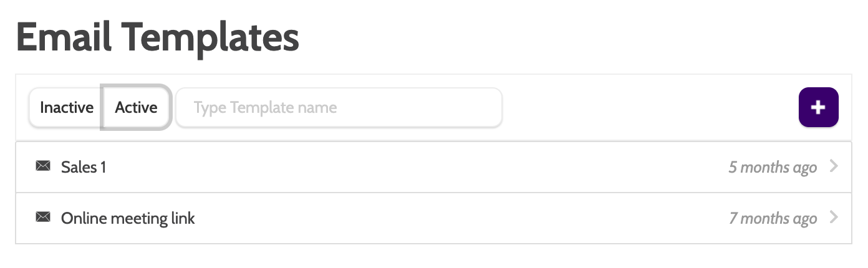Image resolution: width=868 pixels, height=268 pixels.
Task: Click the "5 months ago" timestamp
Action: coord(773,167)
